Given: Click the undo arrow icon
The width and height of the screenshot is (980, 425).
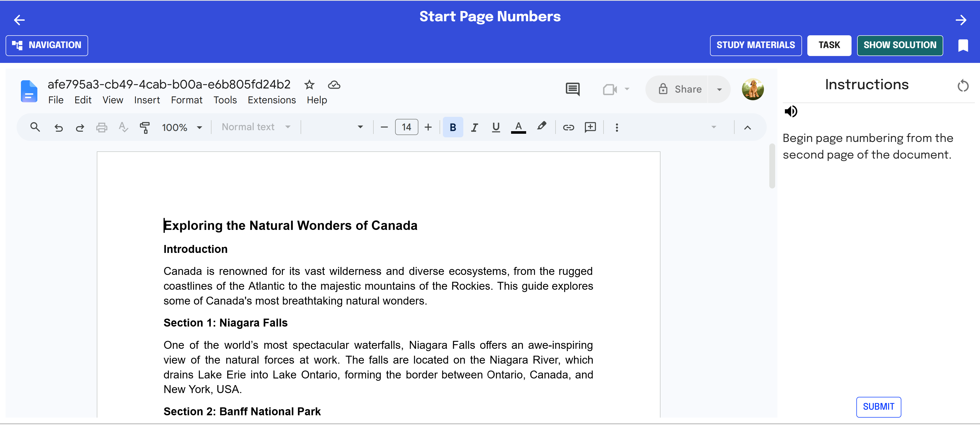Looking at the screenshot, I should (58, 128).
